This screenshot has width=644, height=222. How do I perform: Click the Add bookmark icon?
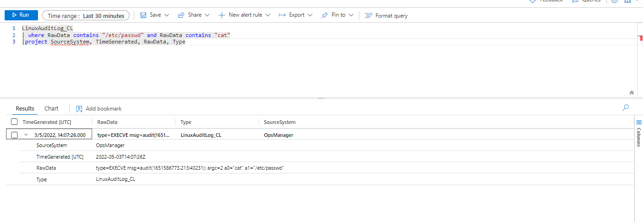click(x=79, y=109)
